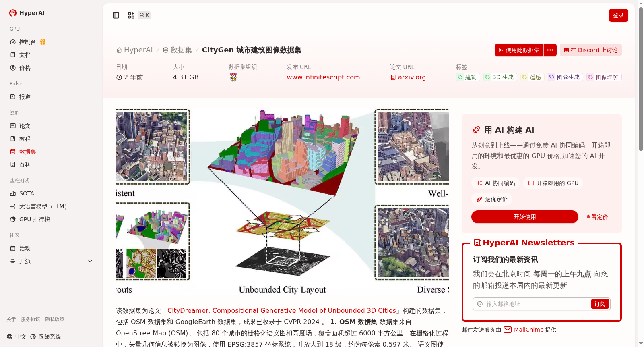Click the HyperAI logo icon
The image size is (644, 347).
click(x=13, y=13)
